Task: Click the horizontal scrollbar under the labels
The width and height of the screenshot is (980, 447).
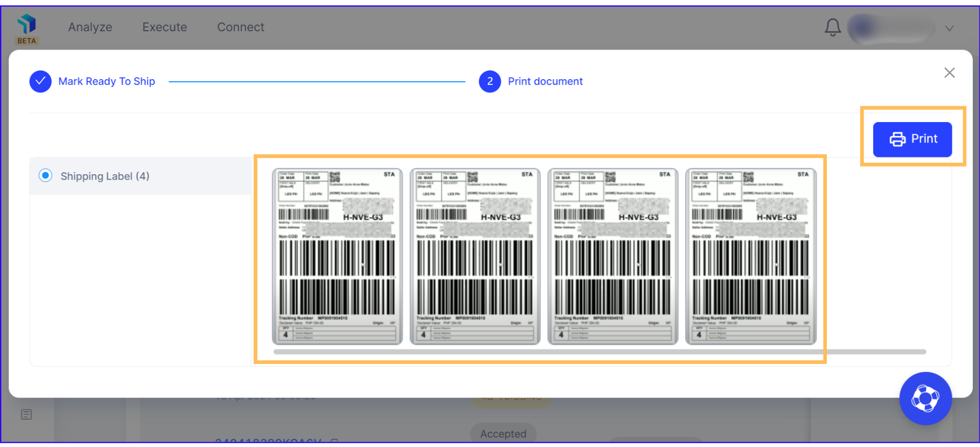Action: [600, 351]
